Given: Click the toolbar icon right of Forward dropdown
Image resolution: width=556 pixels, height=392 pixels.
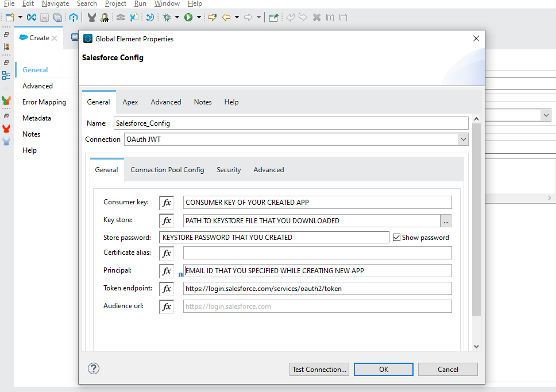Looking at the screenshot, I should (x=273, y=17).
